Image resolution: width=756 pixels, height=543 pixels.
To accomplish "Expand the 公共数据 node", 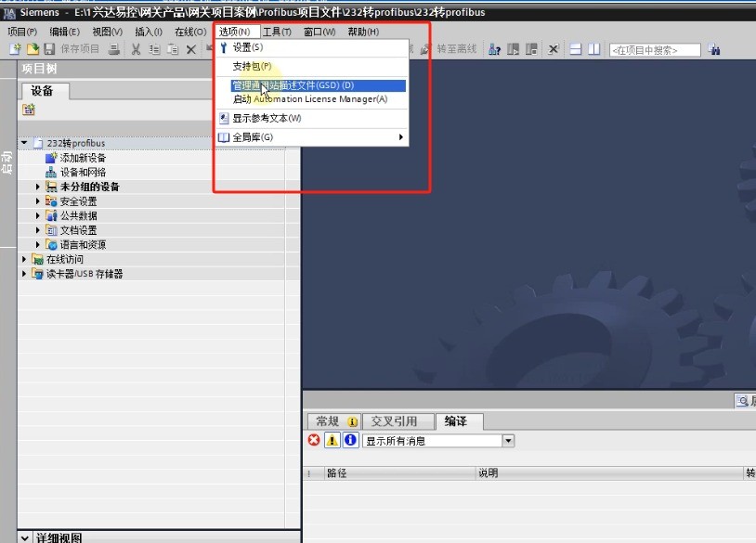I will coord(37,216).
